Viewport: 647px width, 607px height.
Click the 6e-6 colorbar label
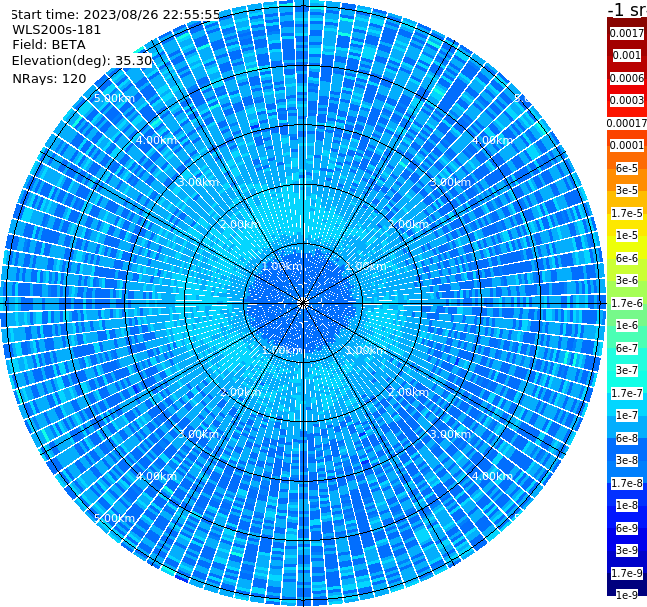(627, 258)
